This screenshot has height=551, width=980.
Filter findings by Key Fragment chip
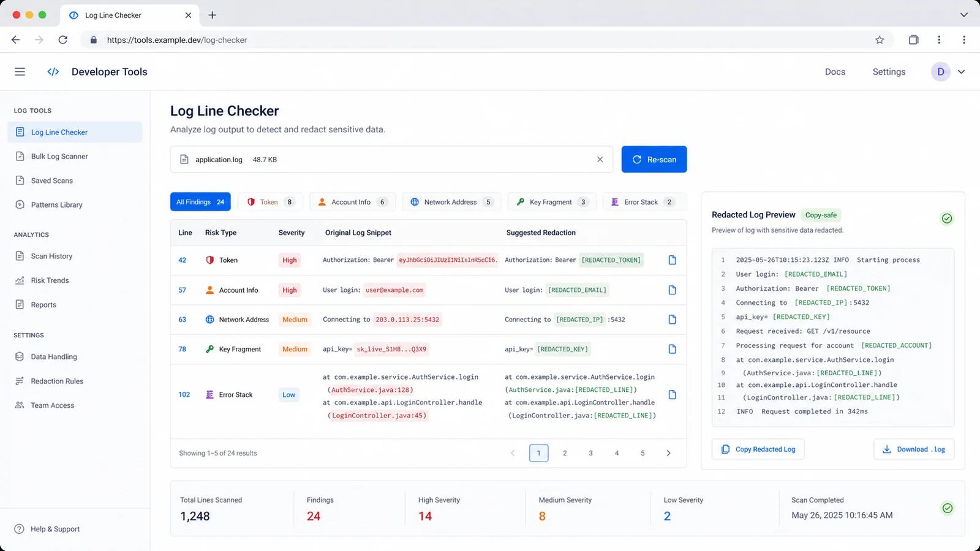552,202
